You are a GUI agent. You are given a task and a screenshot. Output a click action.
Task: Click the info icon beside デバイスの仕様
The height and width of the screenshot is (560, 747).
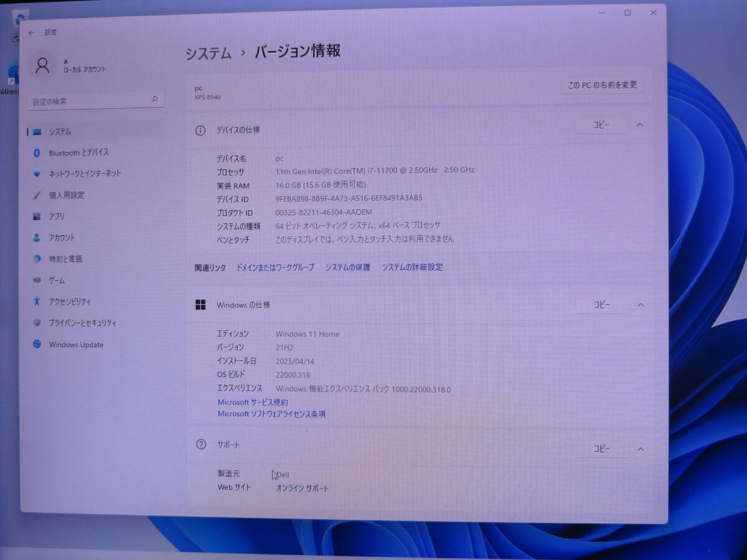(200, 130)
